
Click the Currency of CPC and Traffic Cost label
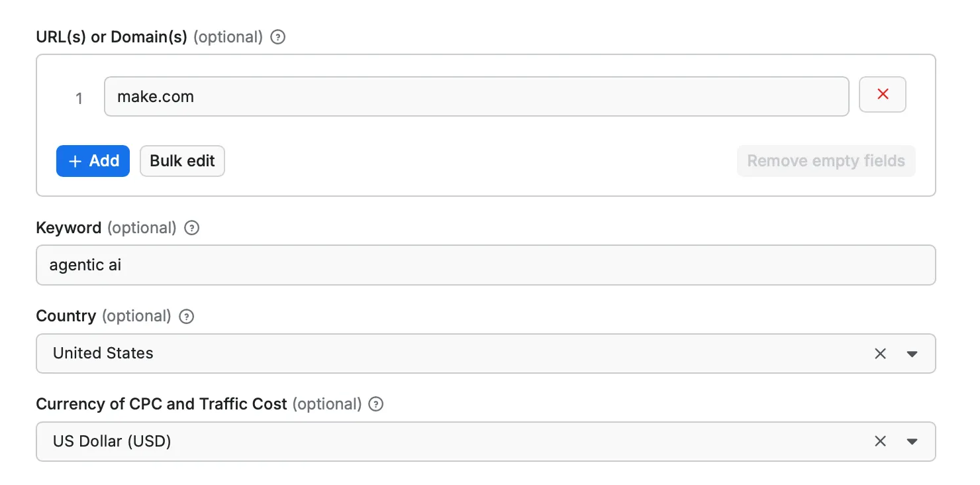(161, 404)
